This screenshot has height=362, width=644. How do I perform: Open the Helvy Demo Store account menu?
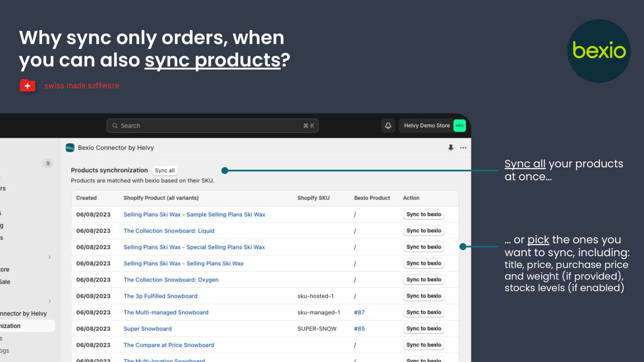point(433,125)
